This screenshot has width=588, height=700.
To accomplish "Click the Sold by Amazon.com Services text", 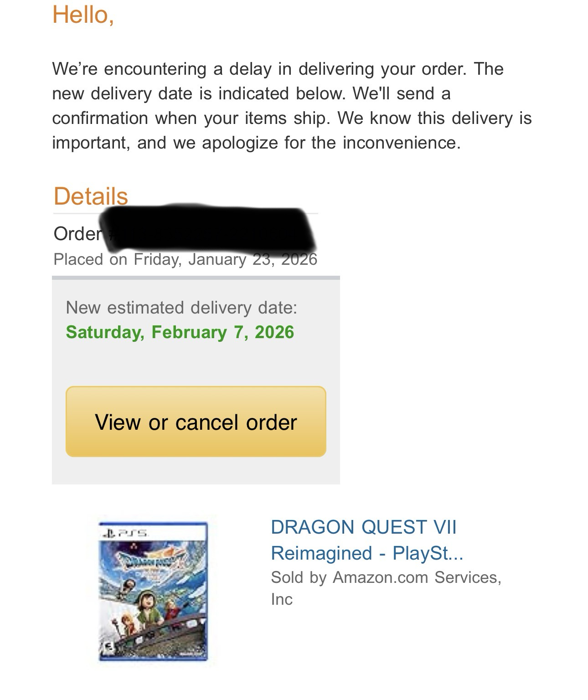I will pyautogui.click(x=386, y=577).
